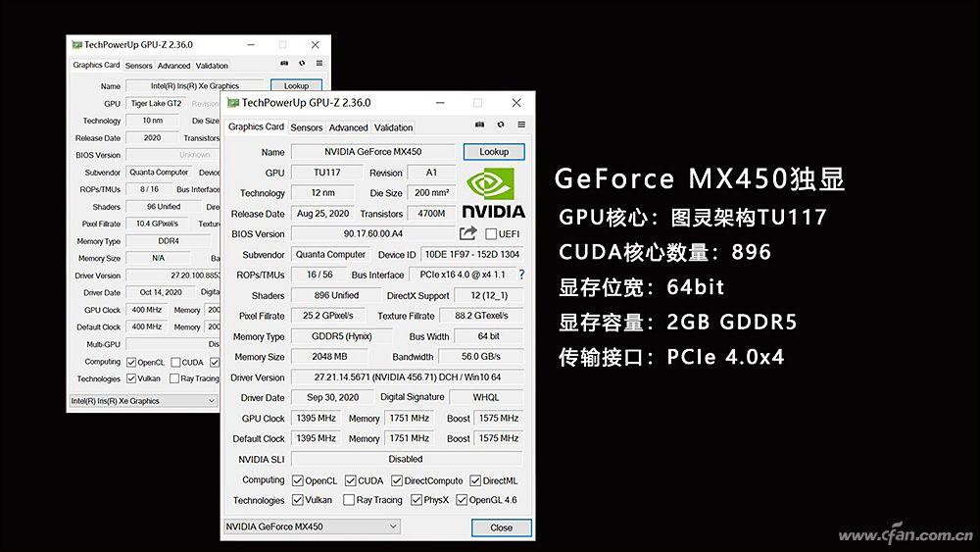Click the BIOS export share icon
Viewport: 980px width, 552px height.
point(468,233)
